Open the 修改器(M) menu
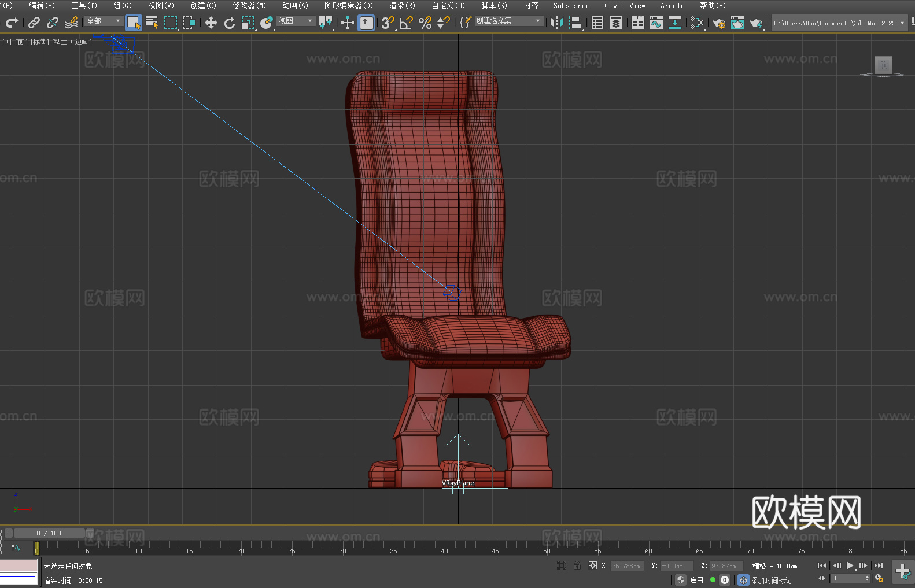This screenshot has width=915, height=588. pyautogui.click(x=249, y=5)
